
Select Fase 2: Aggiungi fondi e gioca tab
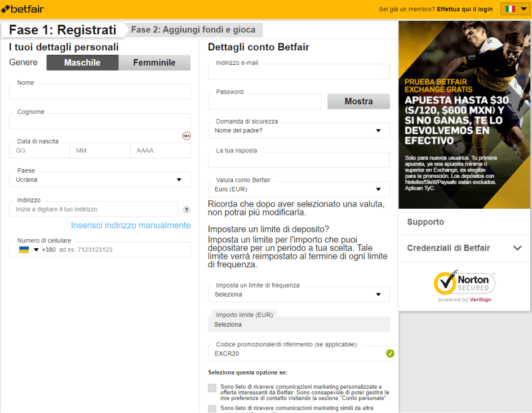click(x=193, y=30)
